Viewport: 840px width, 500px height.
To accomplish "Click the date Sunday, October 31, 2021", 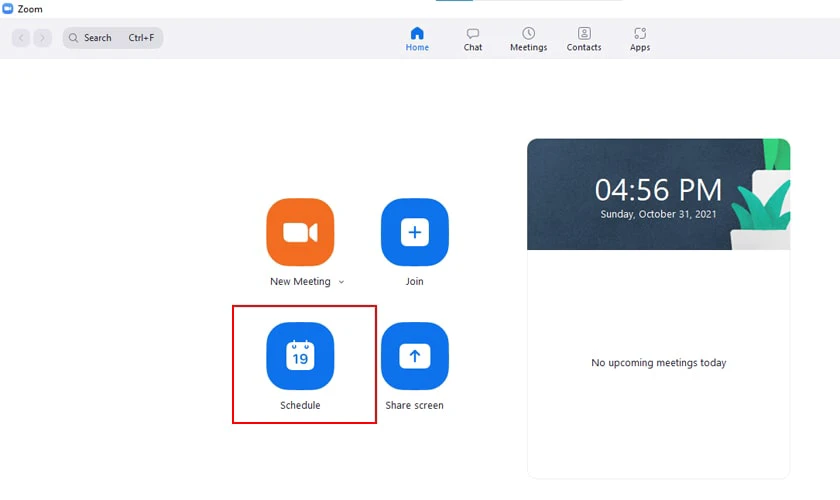I will [658, 214].
